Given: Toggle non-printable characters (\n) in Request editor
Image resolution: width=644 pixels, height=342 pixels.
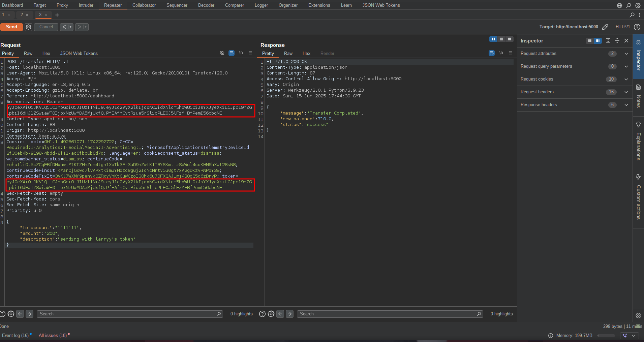Looking at the screenshot, I should (241, 53).
